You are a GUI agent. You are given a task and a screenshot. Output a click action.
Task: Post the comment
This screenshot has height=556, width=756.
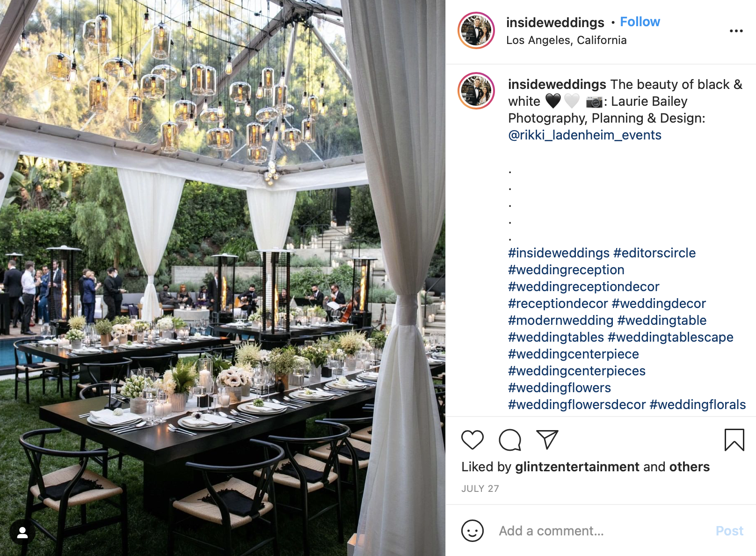[x=729, y=531]
